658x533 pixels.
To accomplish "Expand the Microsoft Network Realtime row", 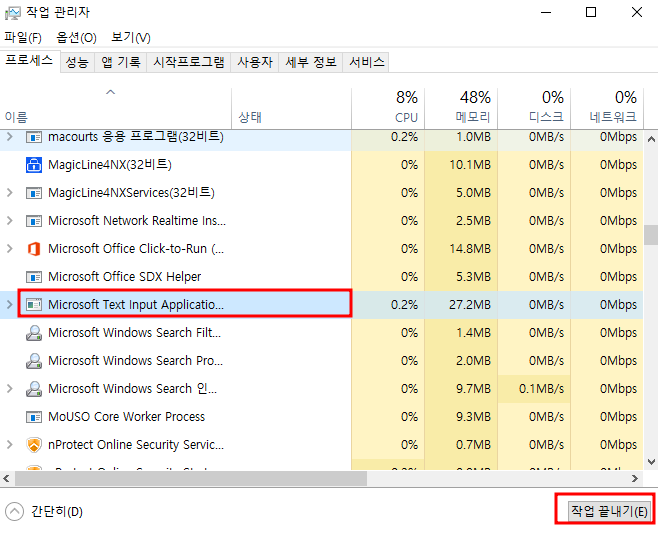I will click(10, 221).
